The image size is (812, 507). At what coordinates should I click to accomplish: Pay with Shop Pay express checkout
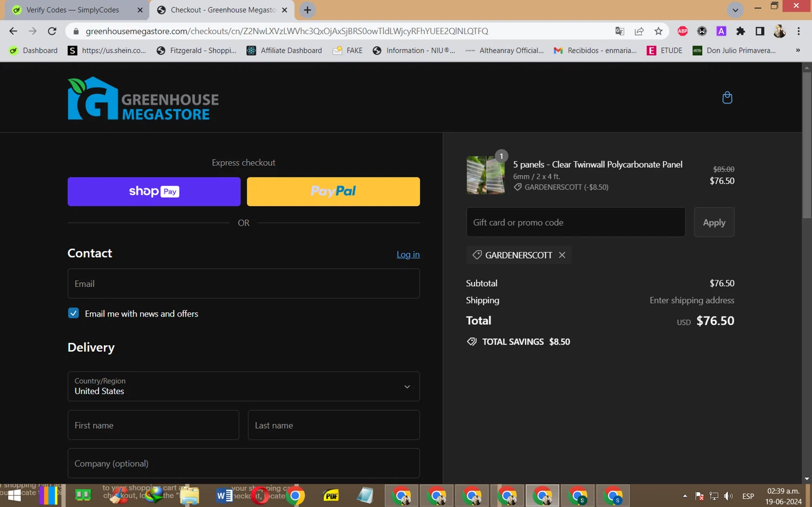pyautogui.click(x=154, y=192)
